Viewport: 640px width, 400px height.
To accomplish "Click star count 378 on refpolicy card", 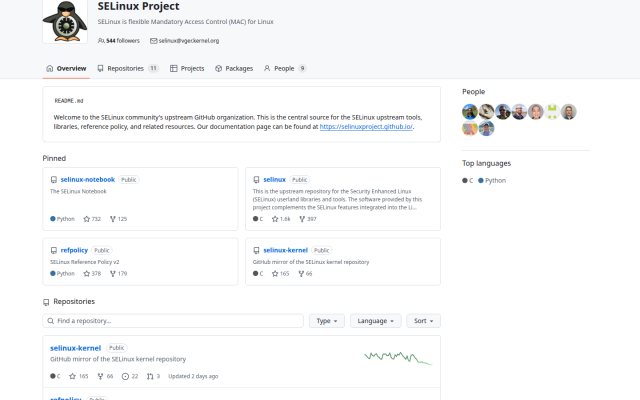I will point(92,273).
